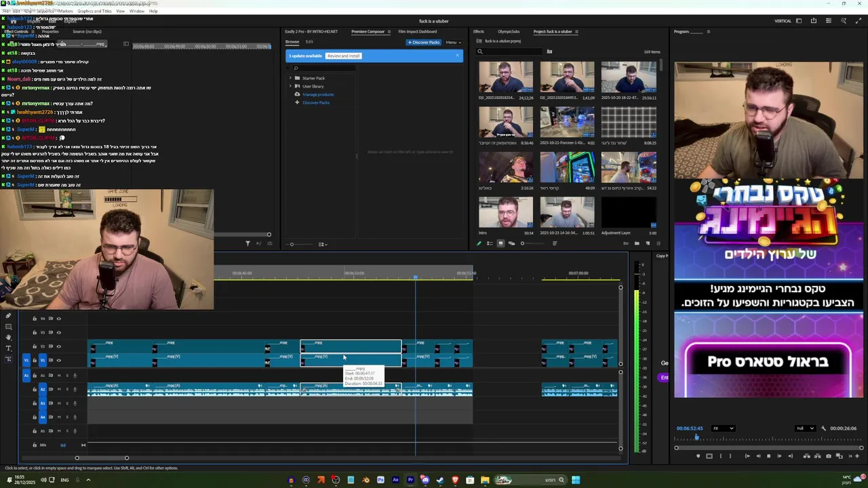Expand Starter Pack folder
Screen dimensions: 868x488
click(x=290, y=78)
